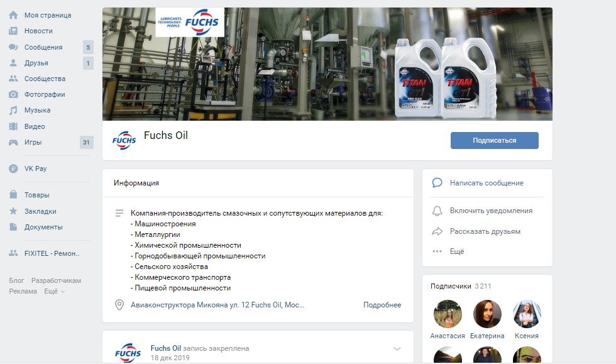Click the Fuchs avatar on pinned post

coord(128,352)
